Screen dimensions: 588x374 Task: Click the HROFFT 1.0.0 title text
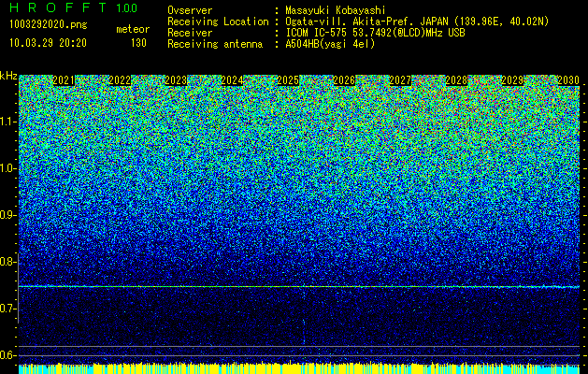tap(74, 7)
